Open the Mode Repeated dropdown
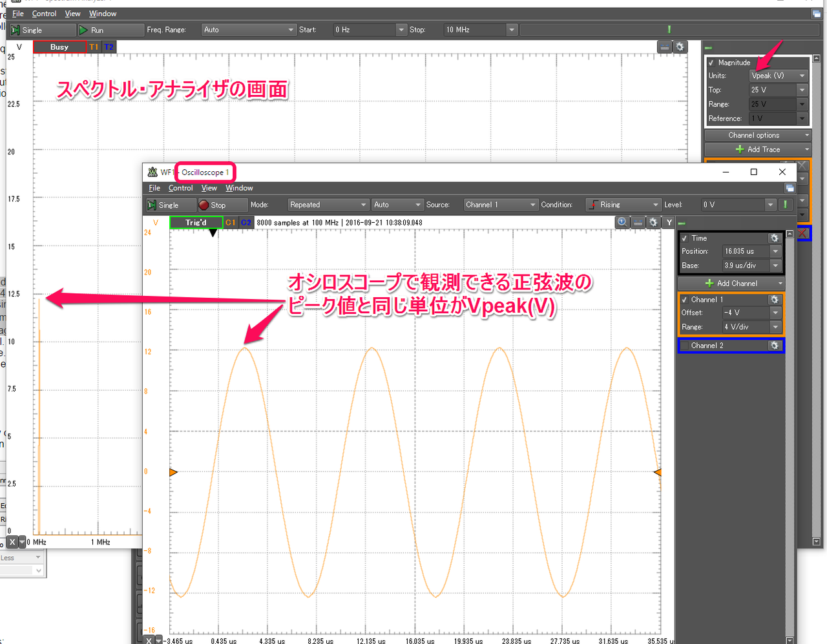827x644 pixels. [328, 205]
